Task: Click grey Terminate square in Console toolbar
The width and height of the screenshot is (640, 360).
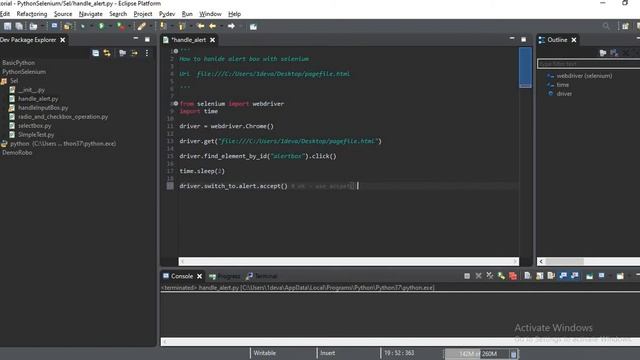Action: pos(467,276)
